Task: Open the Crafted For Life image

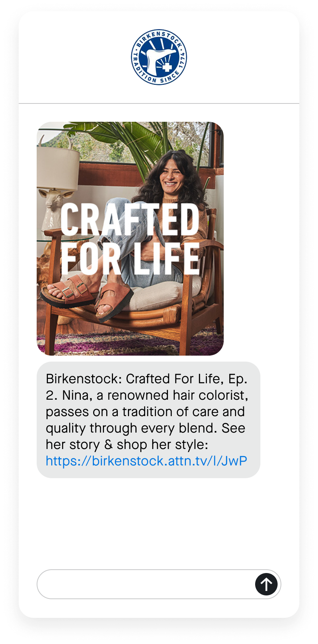Action: point(130,239)
